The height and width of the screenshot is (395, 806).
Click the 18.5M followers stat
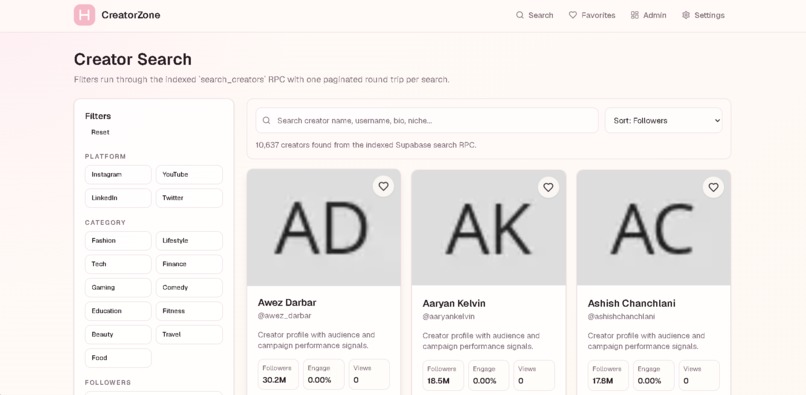(443, 375)
